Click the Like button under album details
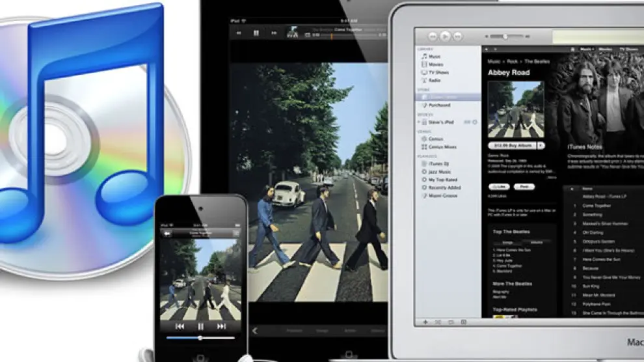Screen dimensions: 644x362 point(498,186)
